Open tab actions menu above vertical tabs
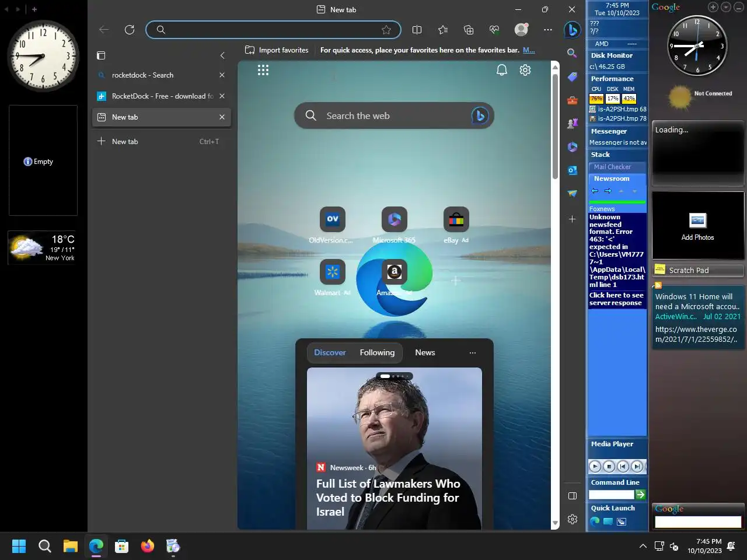 (101, 55)
